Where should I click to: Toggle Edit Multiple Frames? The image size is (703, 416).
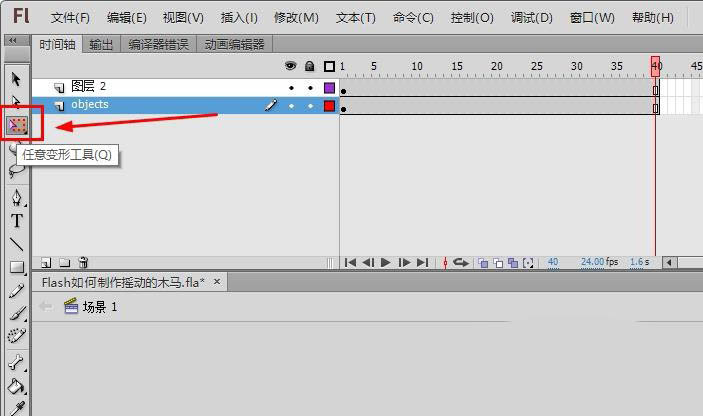point(513,263)
